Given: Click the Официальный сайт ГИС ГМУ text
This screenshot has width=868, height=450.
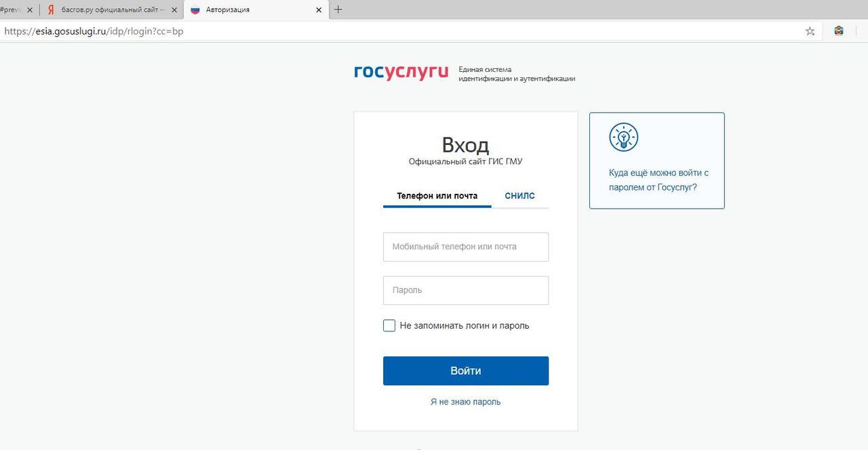Looking at the screenshot, I should [466, 162].
